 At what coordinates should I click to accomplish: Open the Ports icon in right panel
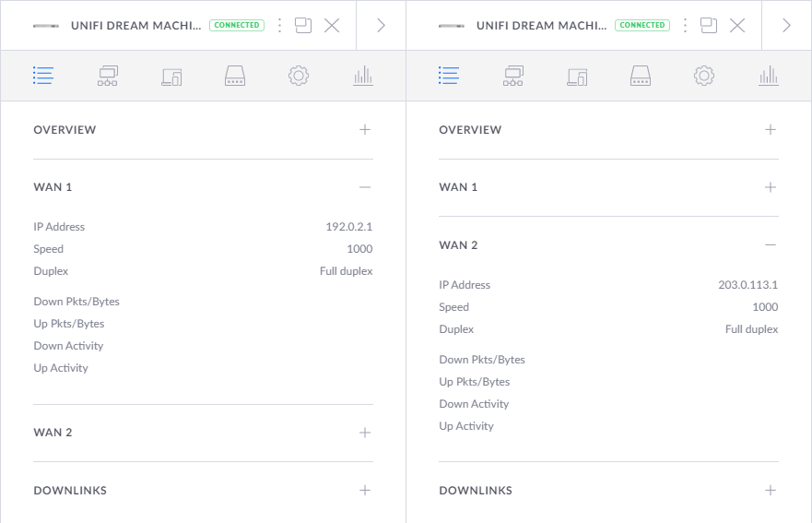coord(641,76)
